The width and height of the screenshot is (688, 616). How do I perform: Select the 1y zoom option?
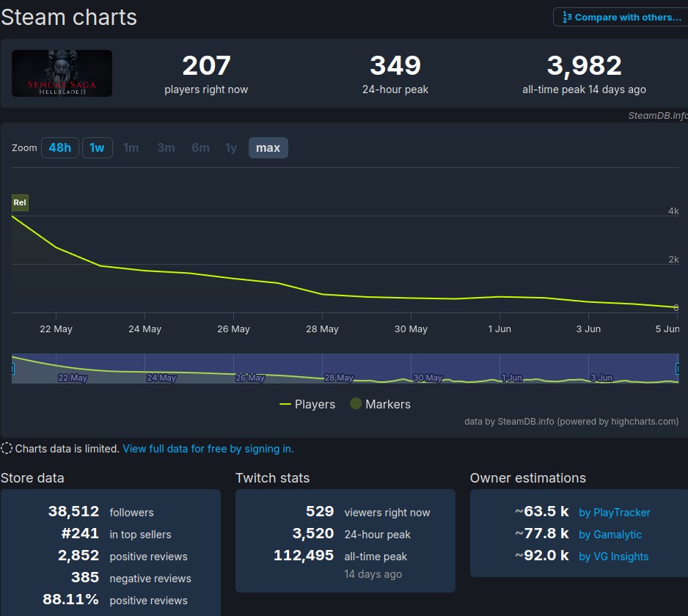231,148
